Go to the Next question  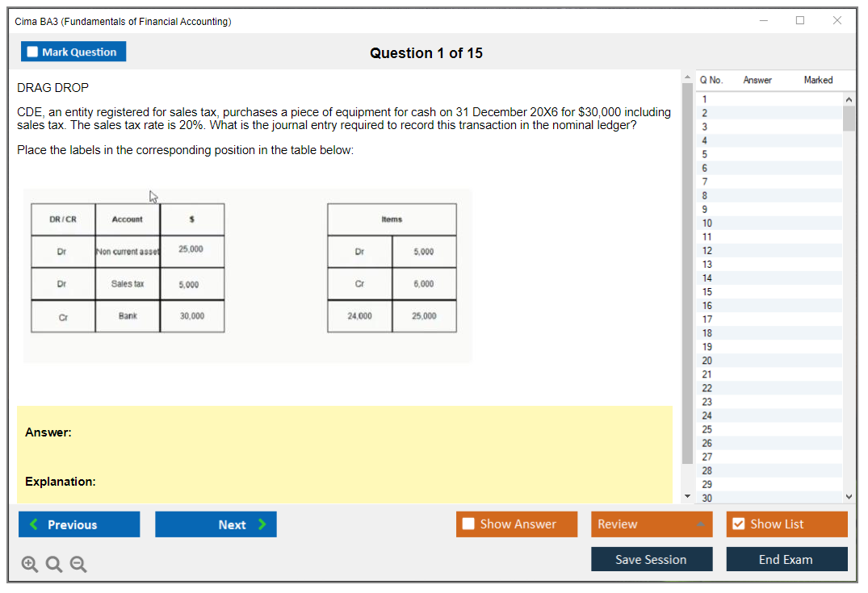216,524
